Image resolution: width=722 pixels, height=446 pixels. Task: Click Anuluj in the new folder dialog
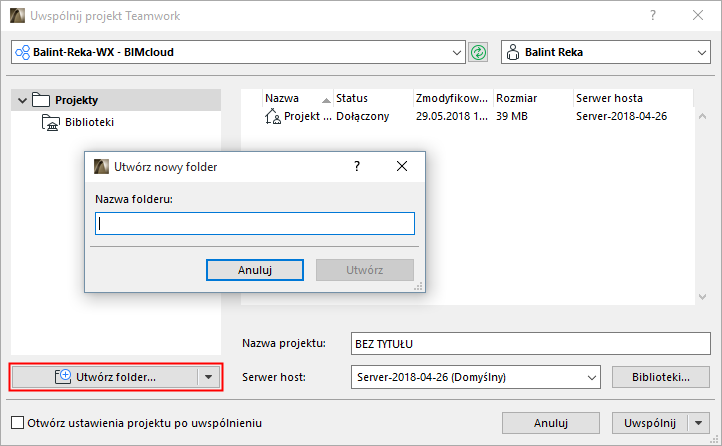coord(255,270)
